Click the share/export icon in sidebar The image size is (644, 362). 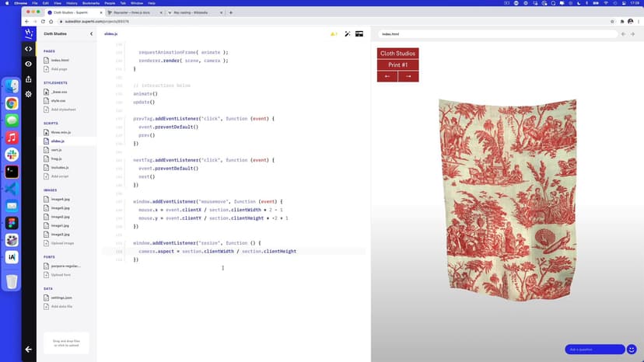(x=29, y=78)
